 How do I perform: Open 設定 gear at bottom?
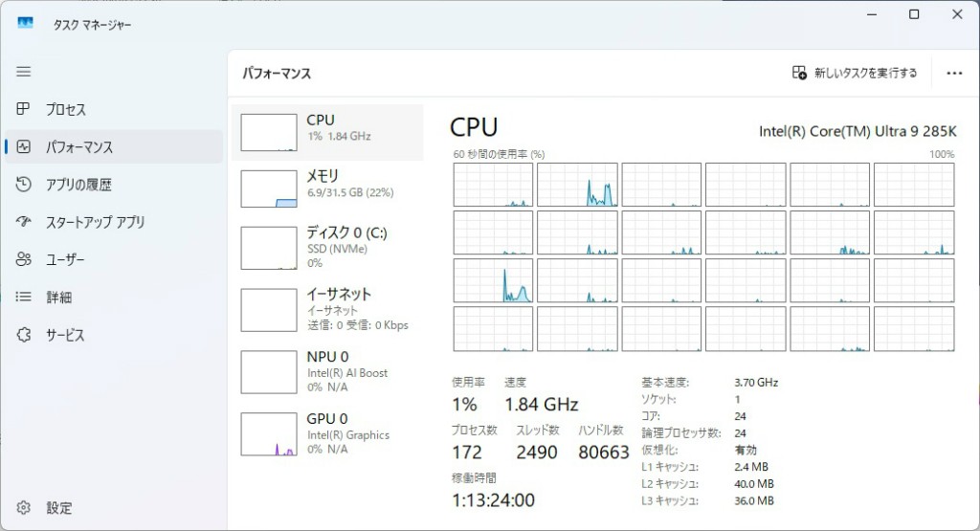tap(23, 507)
